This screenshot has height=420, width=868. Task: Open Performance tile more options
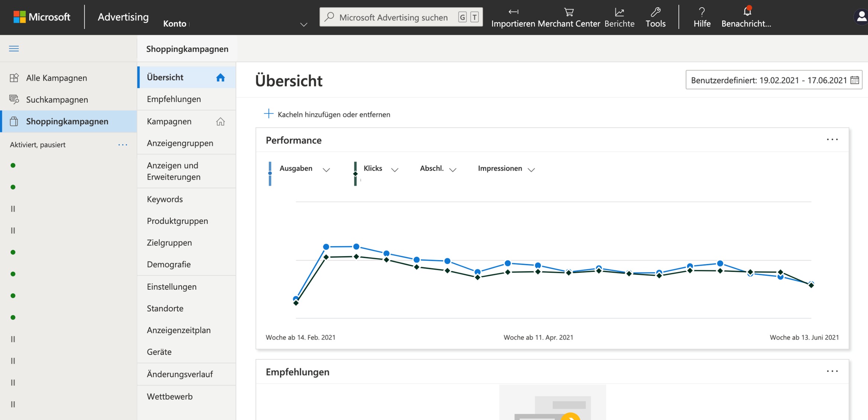[x=832, y=139]
